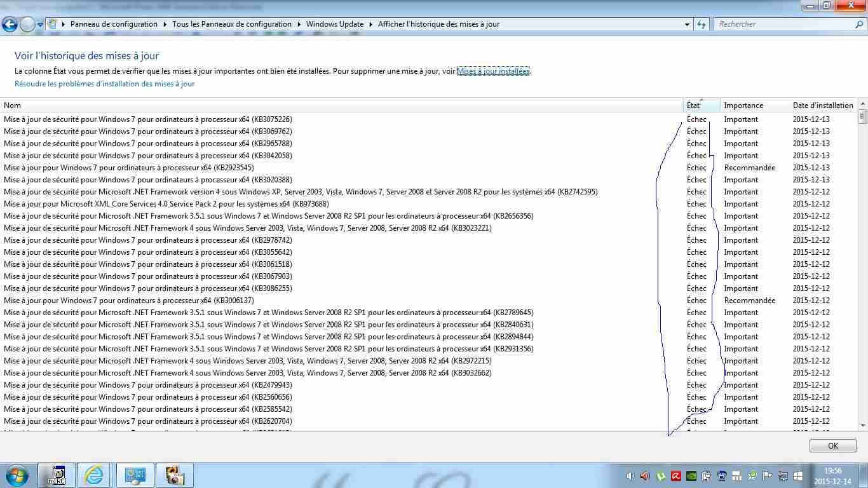Open the recent pages dropdown arrow
The height and width of the screenshot is (488, 868).
point(41,25)
